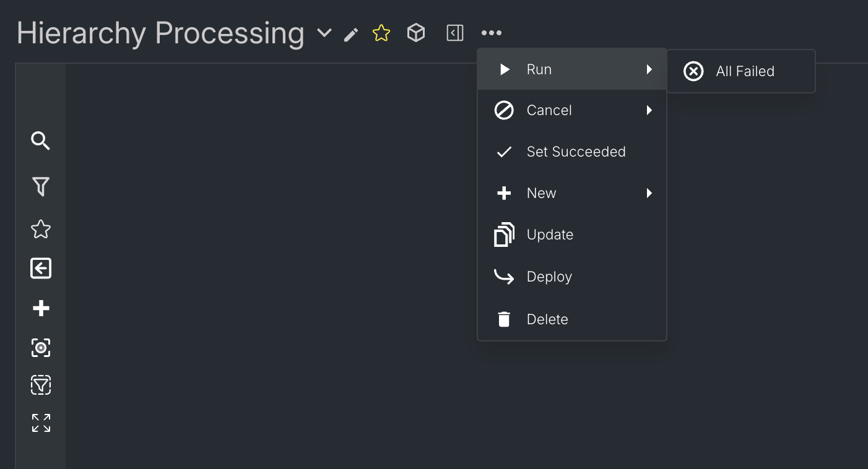Open favorites from the left sidebar
868x469 pixels.
click(40, 229)
